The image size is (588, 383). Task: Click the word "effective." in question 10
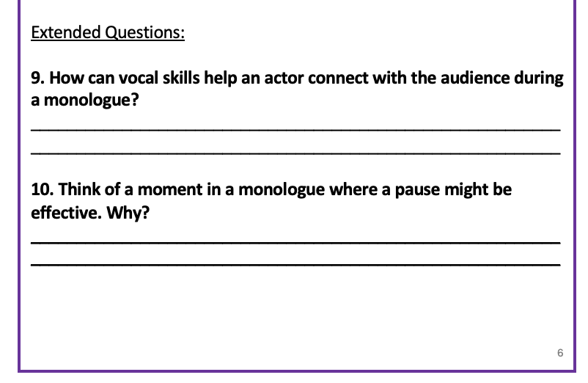[x=67, y=212]
